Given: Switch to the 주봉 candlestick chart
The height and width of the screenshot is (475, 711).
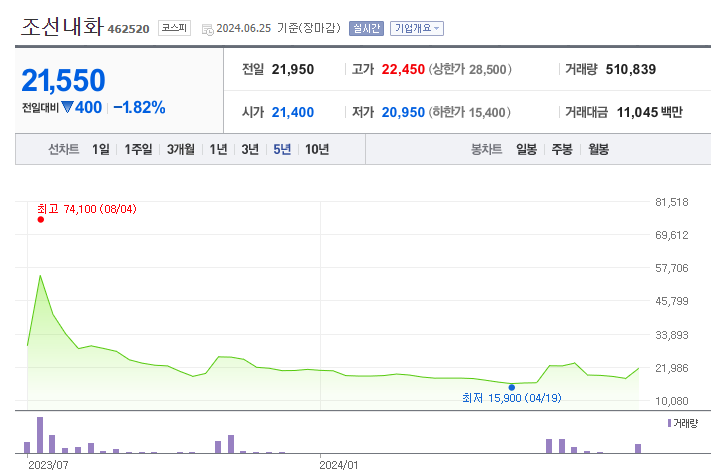Looking at the screenshot, I should pyautogui.click(x=562, y=149).
